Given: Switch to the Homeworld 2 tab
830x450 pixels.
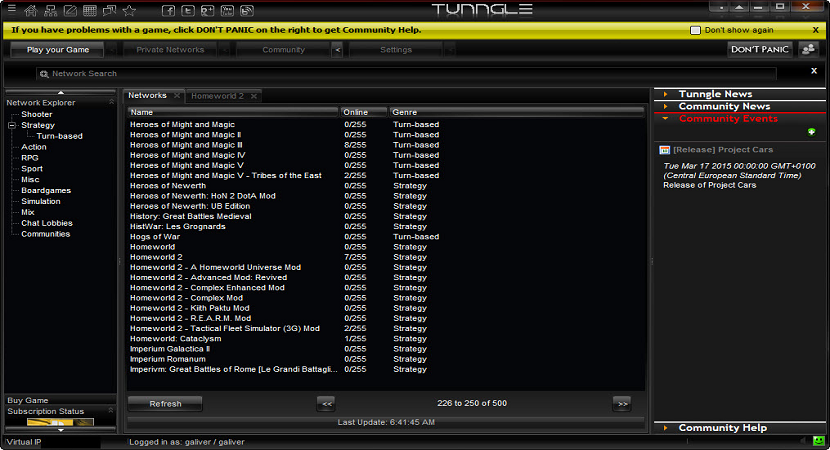Looking at the screenshot, I should click(x=217, y=96).
